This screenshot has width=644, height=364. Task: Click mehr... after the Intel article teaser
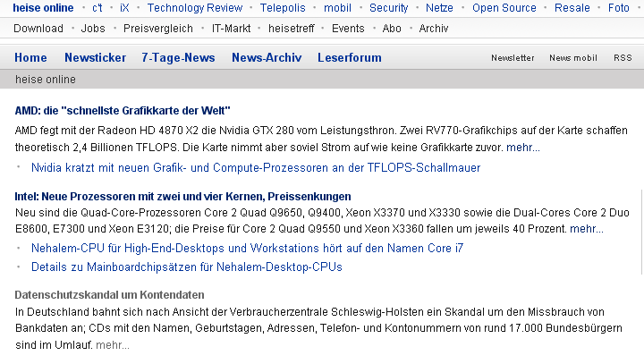pos(587,228)
